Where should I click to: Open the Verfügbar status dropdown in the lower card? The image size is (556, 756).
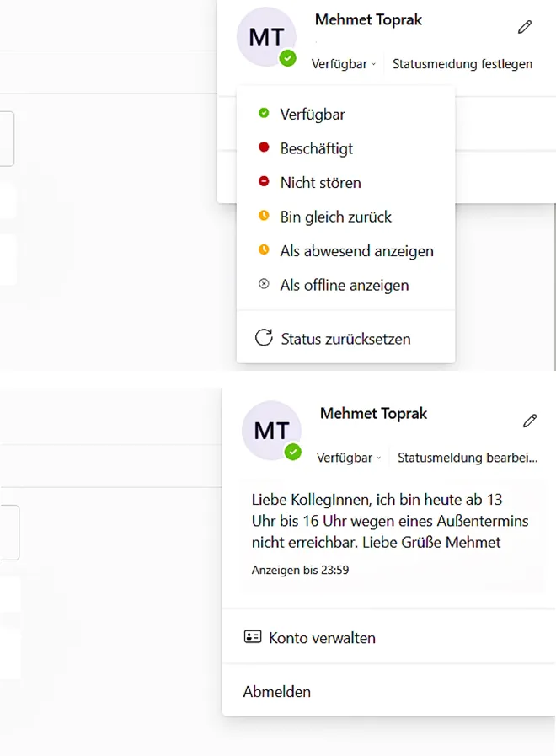pos(349,458)
